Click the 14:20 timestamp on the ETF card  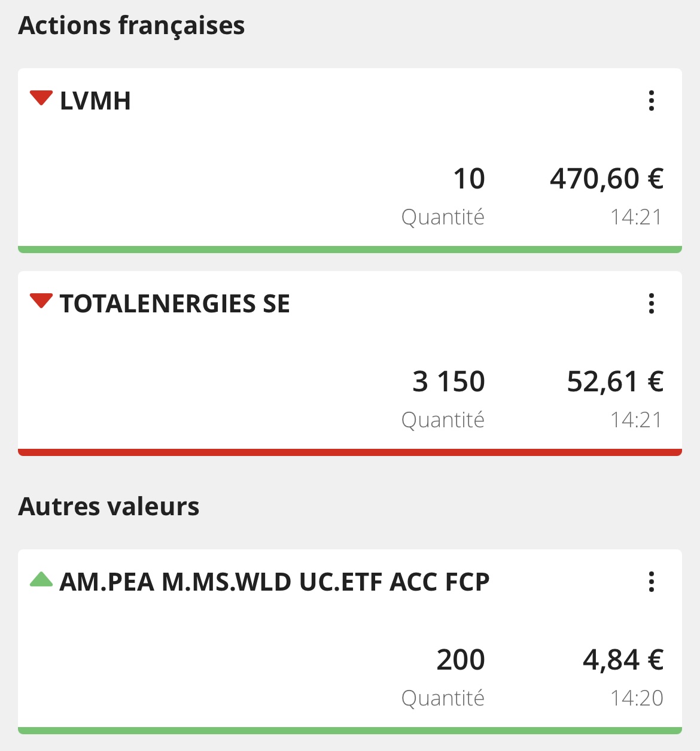tap(637, 698)
